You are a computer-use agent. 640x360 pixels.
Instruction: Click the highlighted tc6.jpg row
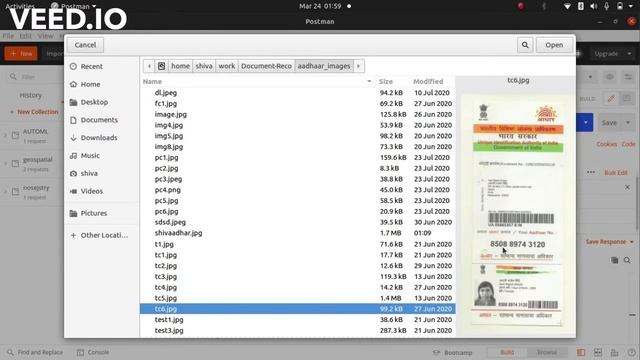pos(298,309)
